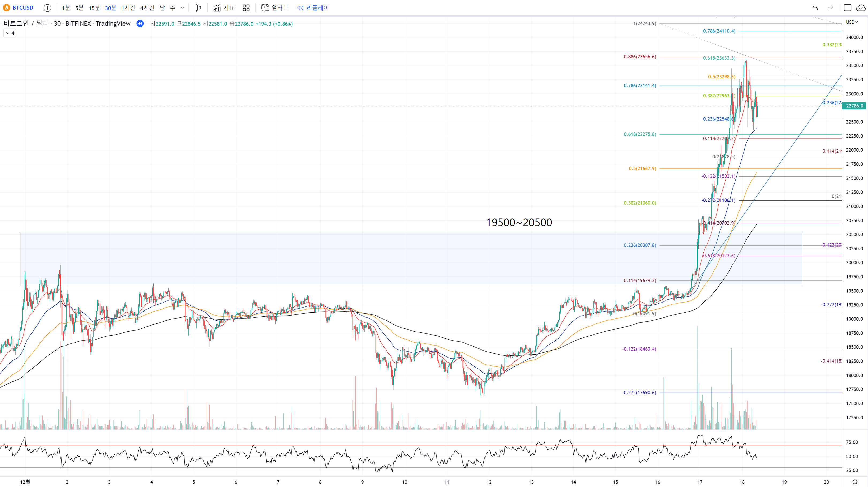Click the layout square icon
868x487 pixels.
pyautogui.click(x=847, y=8)
